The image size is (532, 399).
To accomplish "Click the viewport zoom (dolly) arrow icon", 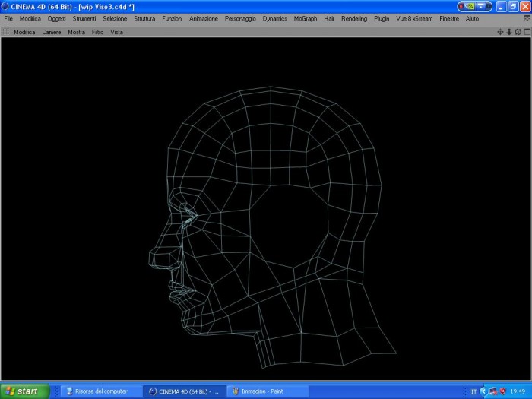I will point(509,32).
